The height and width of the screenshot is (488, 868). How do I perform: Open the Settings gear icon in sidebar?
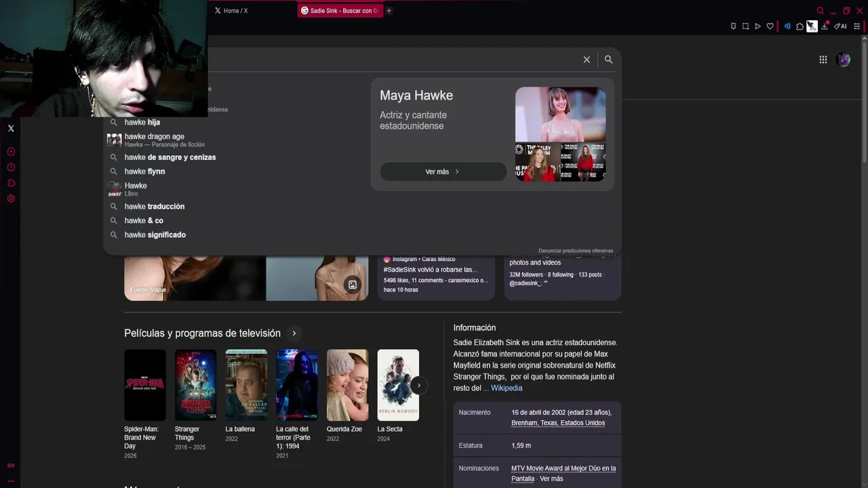pyautogui.click(x=11, y=199)
